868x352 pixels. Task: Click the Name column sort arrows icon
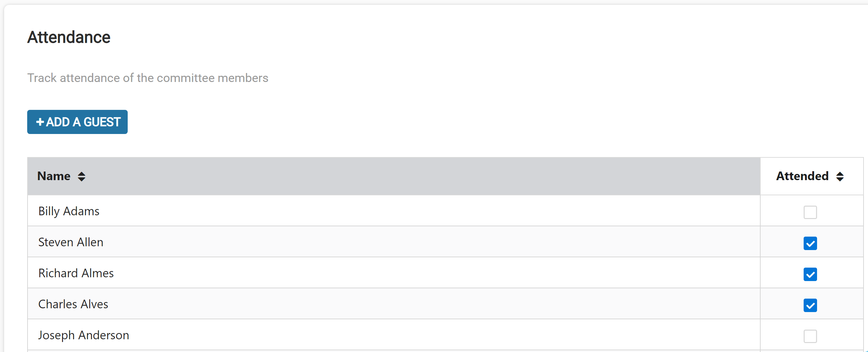pos(81,176)
